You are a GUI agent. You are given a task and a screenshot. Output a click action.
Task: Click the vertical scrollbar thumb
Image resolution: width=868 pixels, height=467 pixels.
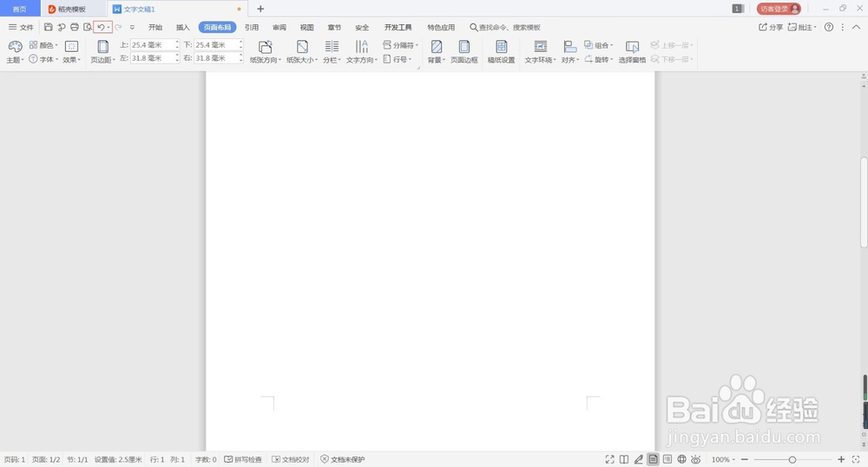pyautogui.click(x=864, y=202)
